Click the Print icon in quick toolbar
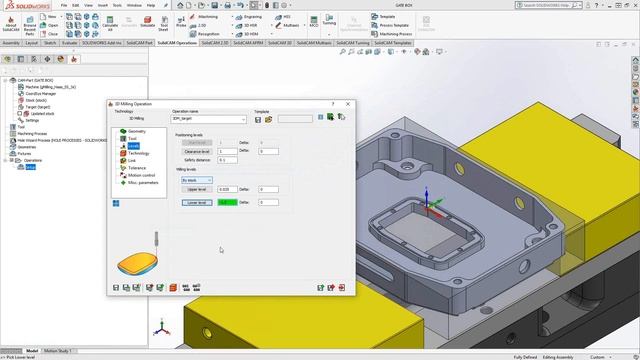Screen dimensions: 640x360 click(x=228, y=5)
